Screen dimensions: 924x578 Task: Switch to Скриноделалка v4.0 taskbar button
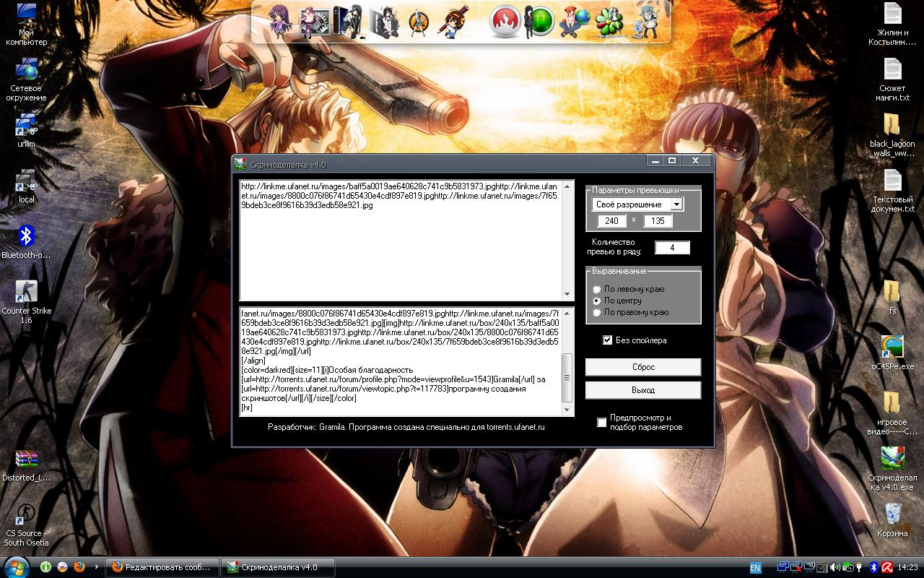click(277, 567)
